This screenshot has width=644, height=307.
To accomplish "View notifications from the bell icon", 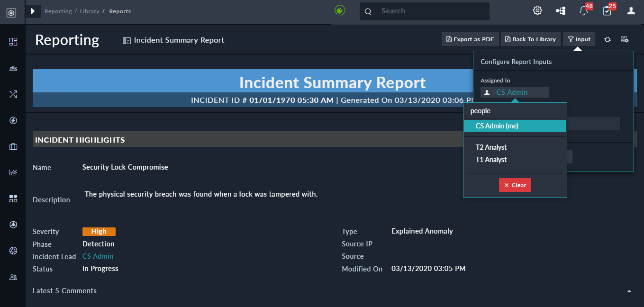I will (x=583, y=10).
